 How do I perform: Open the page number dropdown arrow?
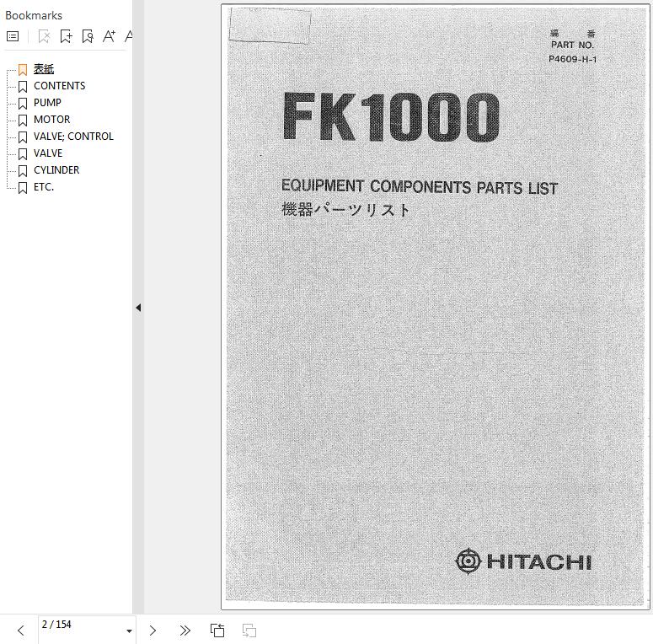point(130,631)
